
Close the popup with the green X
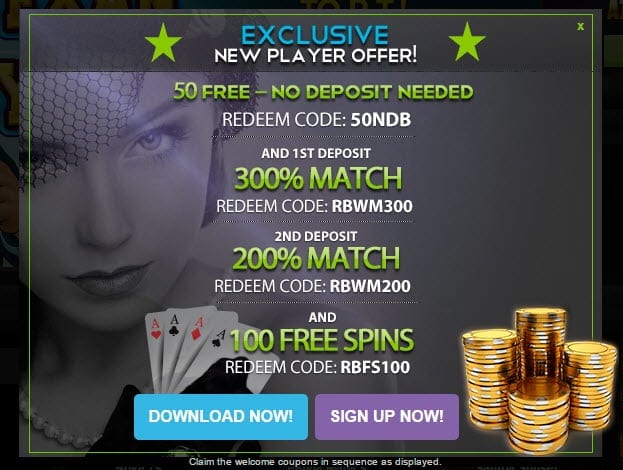click(x=580, y=26)
